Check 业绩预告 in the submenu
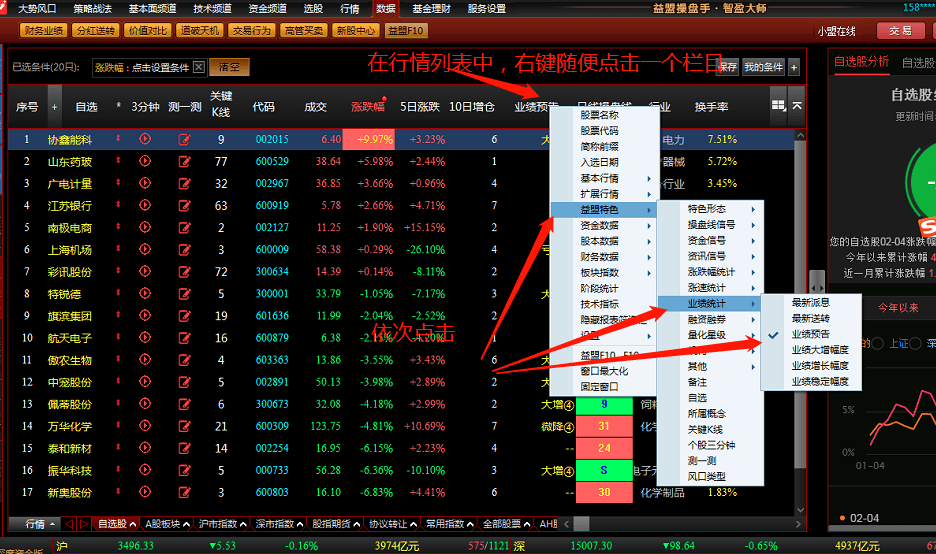The height and width of the screenshot is (554, 936). point(810,334)
